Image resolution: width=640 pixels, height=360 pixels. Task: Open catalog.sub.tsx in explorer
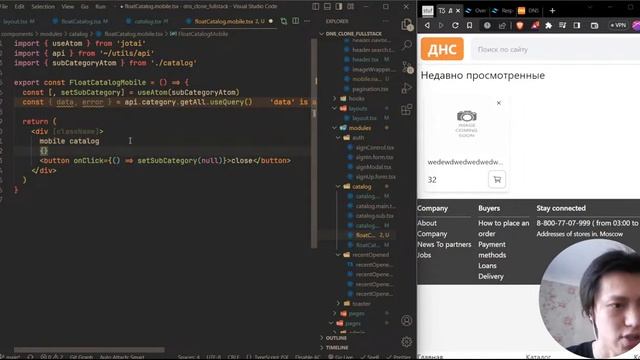(x=374, y=216)
